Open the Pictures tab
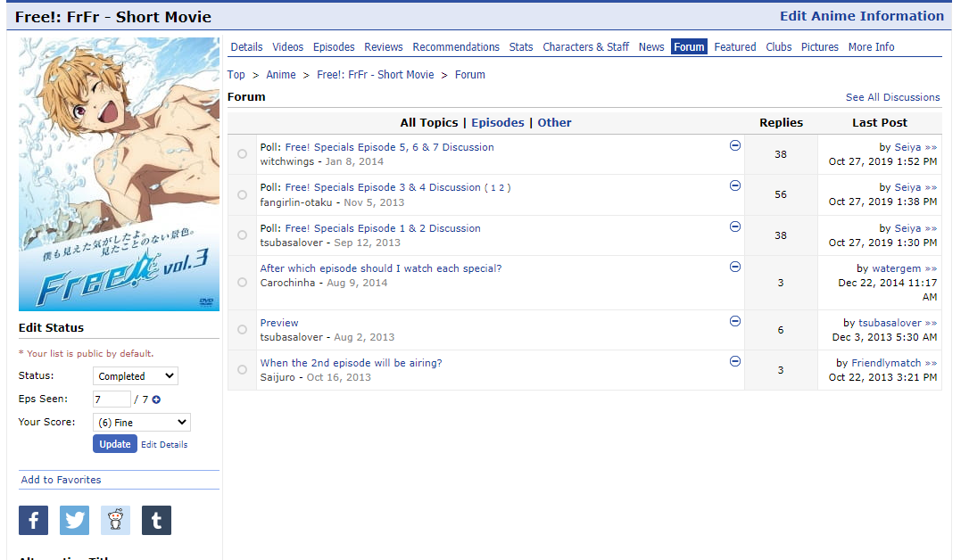 point(819,47)
